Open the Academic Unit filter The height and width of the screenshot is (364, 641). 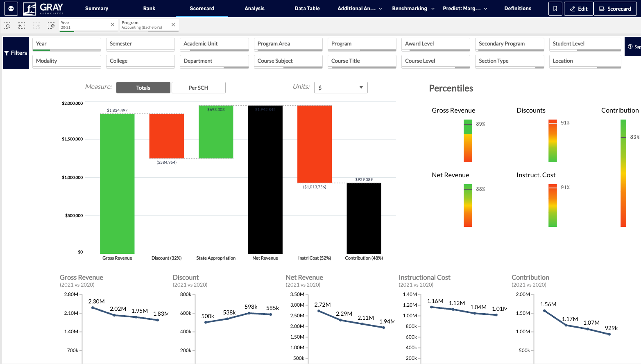214,44
